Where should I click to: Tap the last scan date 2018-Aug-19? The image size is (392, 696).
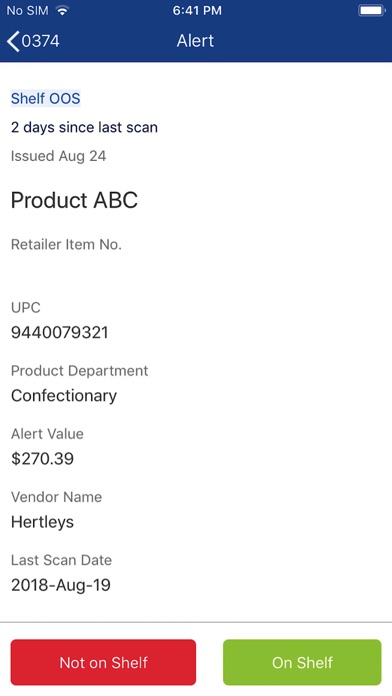click(61, 585)
